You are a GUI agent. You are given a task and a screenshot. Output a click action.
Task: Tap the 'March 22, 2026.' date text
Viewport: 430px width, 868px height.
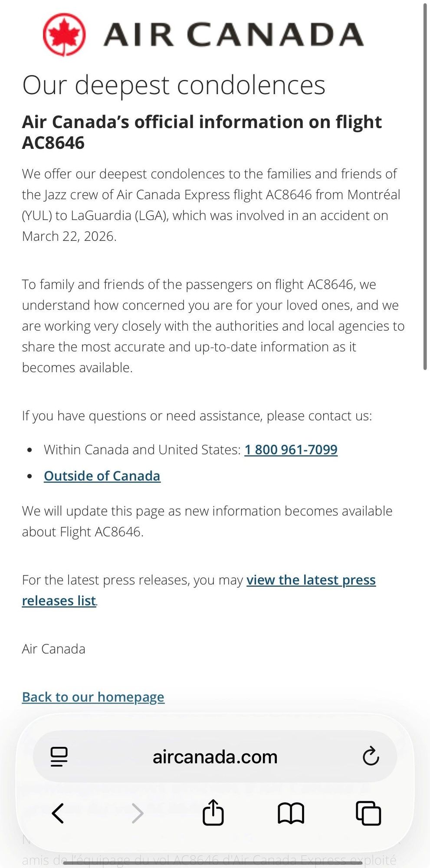click(x=69, y=237)
